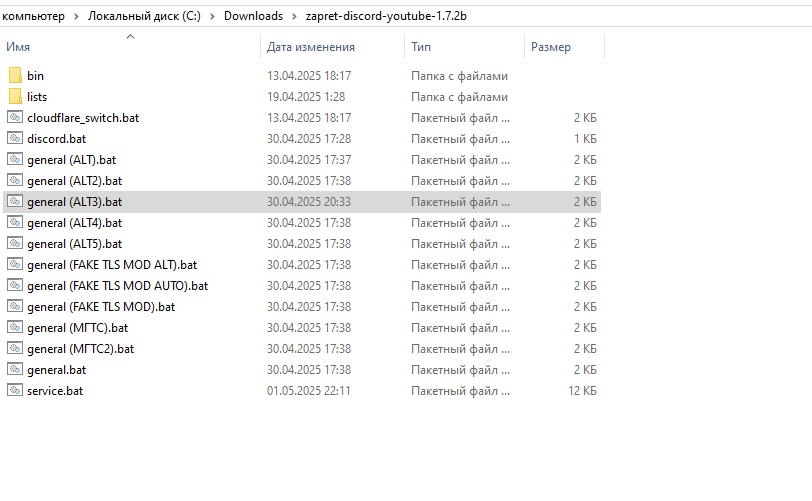Select the general (ALT5).bat file icon
812x501 pixels.
14,244
